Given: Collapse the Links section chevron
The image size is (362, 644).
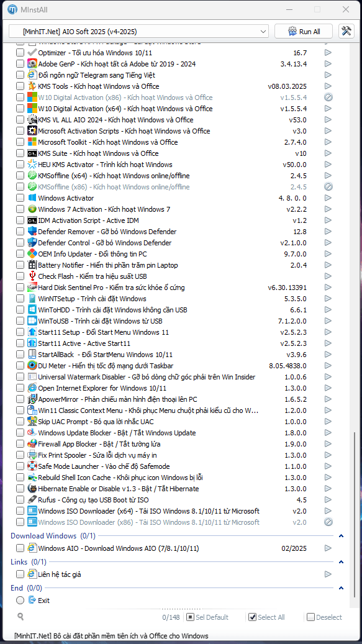Looking at the screenshot, I should (x=341, y=562).
